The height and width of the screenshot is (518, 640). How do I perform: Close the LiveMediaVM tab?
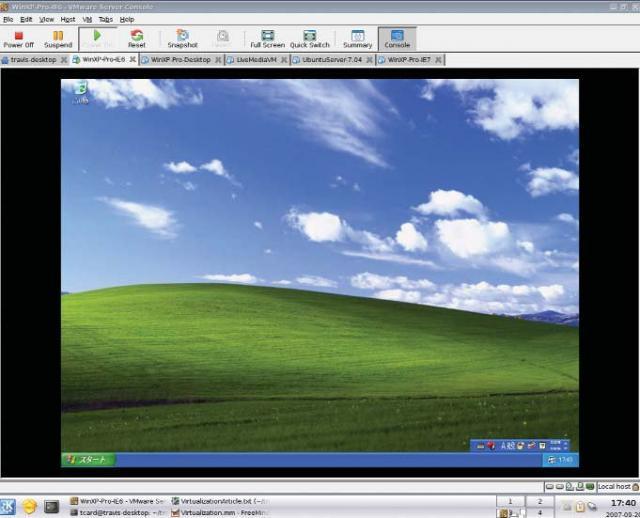tap(284, 60)
